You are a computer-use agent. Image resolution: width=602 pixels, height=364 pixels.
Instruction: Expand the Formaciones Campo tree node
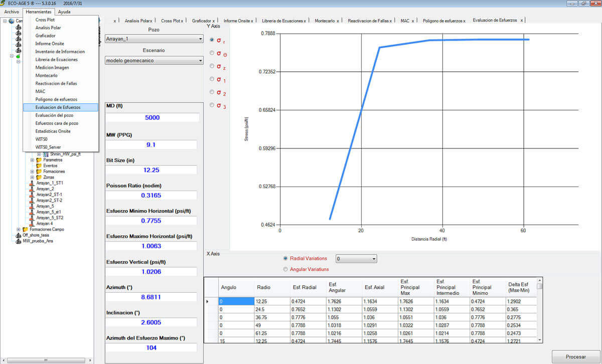19,230
